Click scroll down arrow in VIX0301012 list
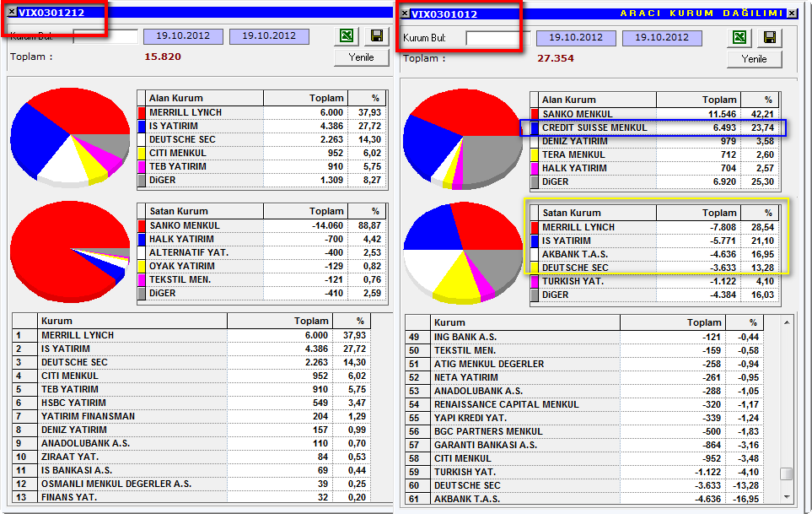Viewport: 812px width, 514px height. [787, 496]
